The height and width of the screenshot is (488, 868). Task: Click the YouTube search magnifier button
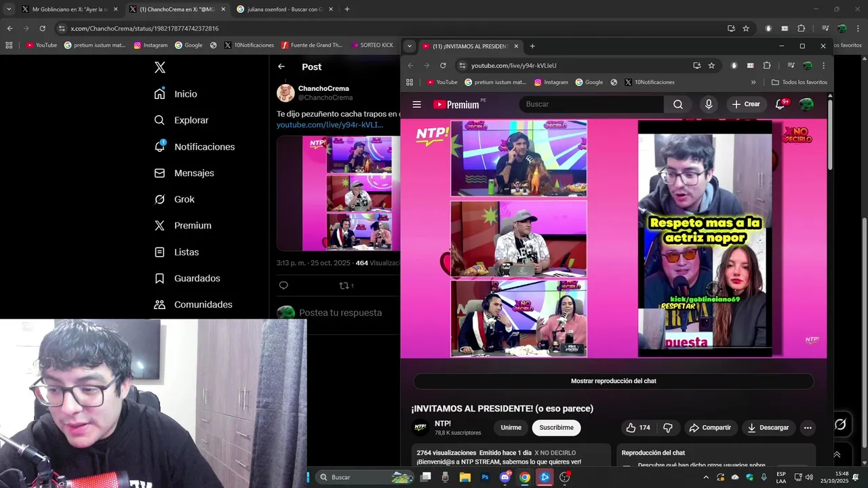click(678, 104)
